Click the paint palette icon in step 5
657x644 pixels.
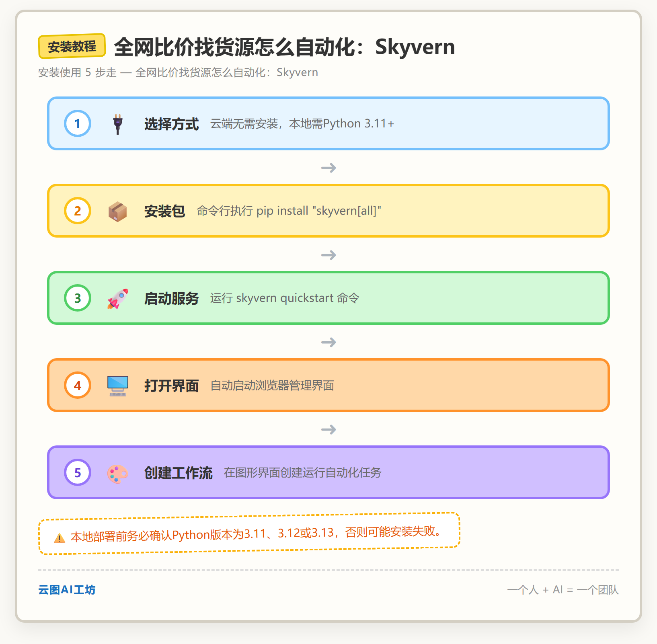(x=117, y=474)
